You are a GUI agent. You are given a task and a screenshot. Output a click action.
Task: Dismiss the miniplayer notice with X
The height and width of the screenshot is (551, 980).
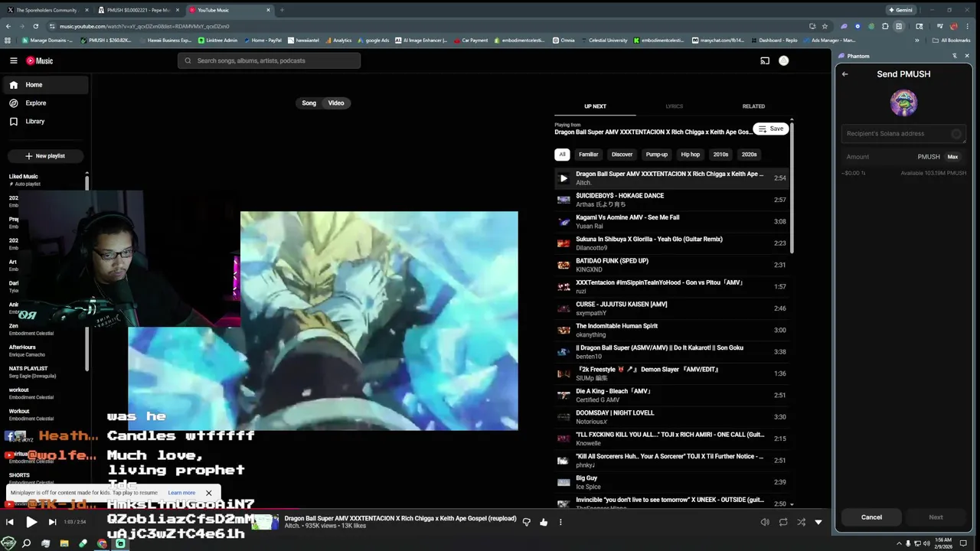coord(208,493)
